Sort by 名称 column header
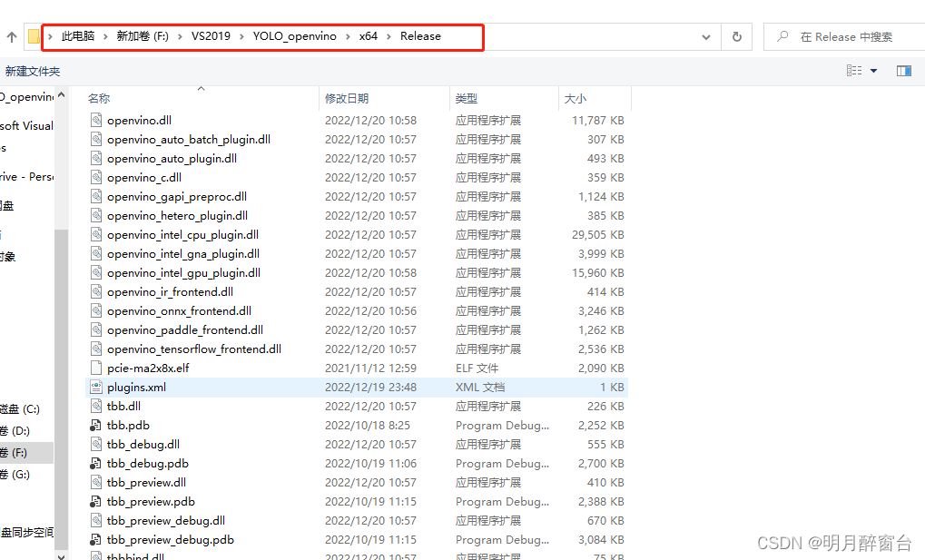Viewport: 925px width, 560px height. pyautogui.click(x=100, y=98)
